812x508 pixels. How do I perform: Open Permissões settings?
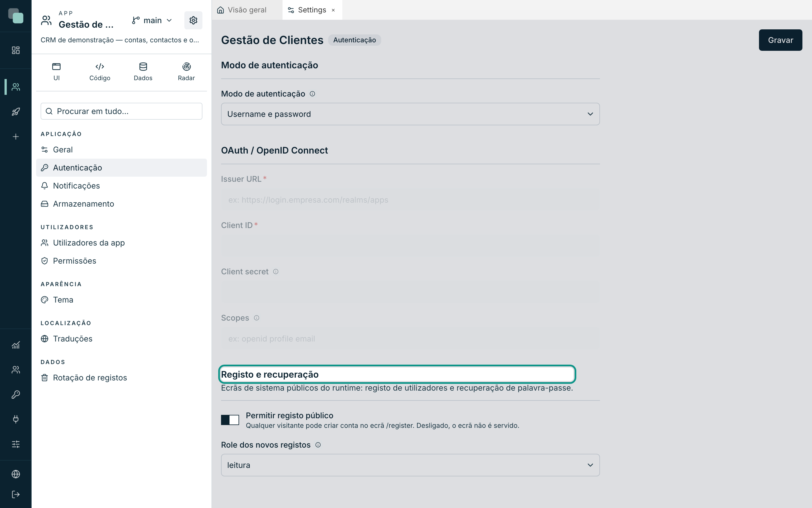tap(122, 261)
